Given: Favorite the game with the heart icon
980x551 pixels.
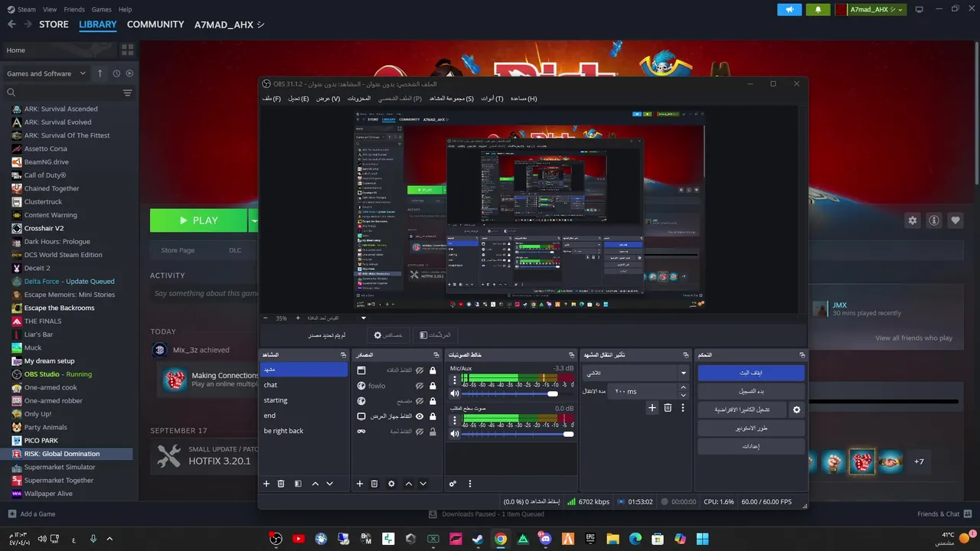Looking at the screenshot, I should point(955,220).
